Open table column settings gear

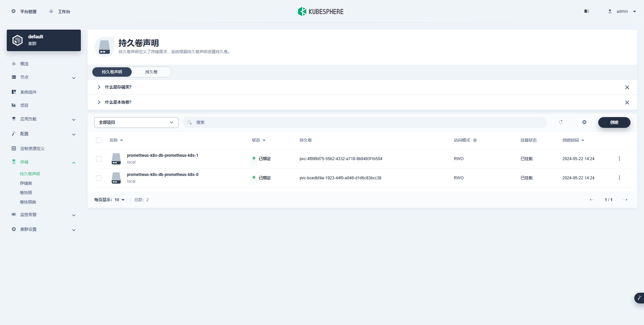coord(584,122)
